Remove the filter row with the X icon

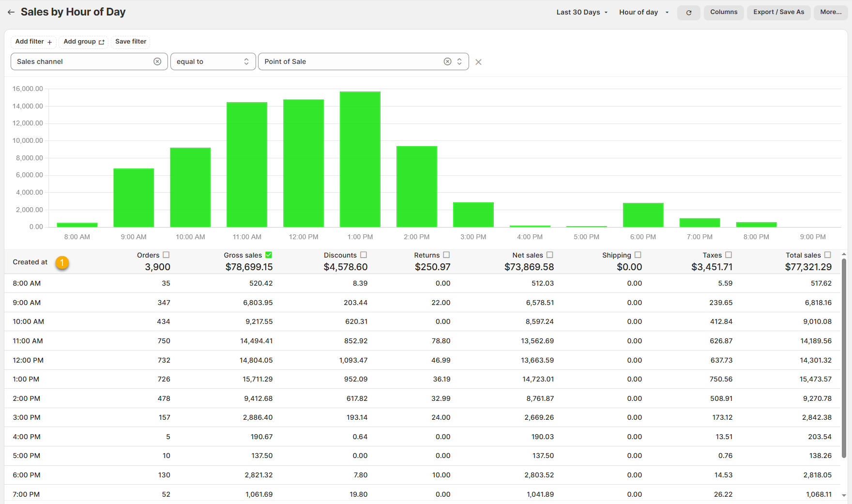click(x=478, y=62)
